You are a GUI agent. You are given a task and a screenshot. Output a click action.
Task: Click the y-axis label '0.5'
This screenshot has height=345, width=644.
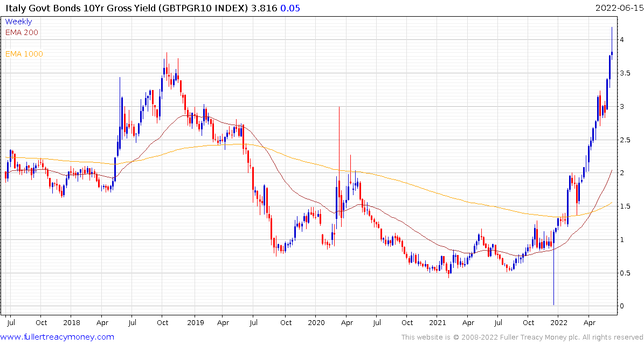coord(626,273)
